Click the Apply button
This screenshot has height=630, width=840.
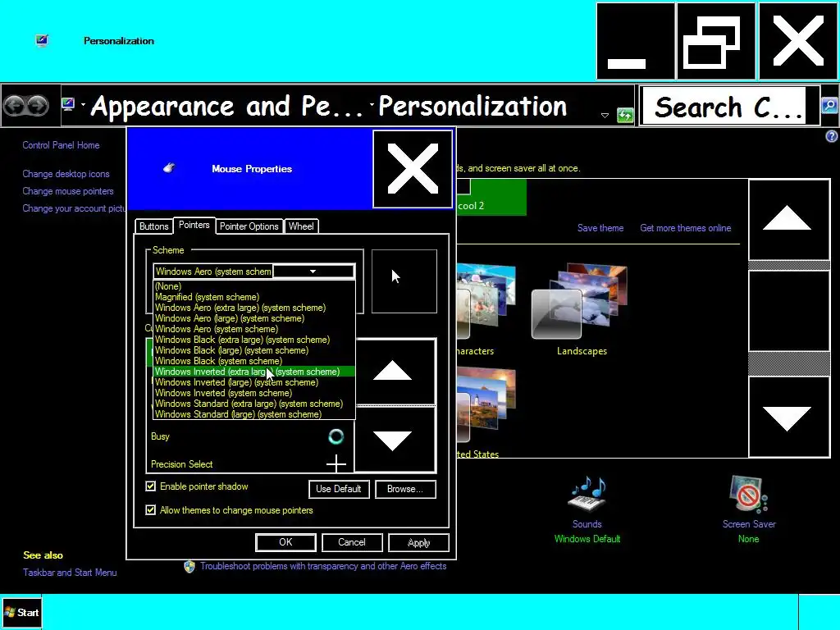(x=418, y=542)
